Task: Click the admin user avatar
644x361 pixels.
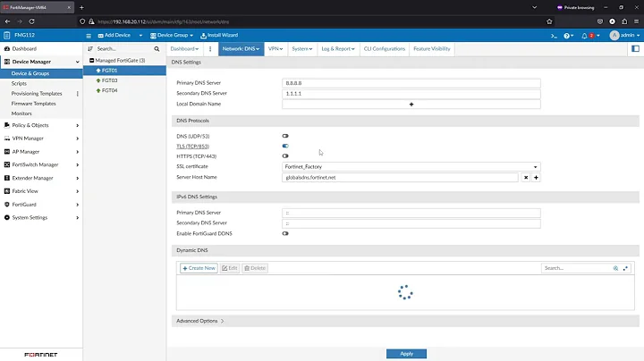Action: pos(614,35)
